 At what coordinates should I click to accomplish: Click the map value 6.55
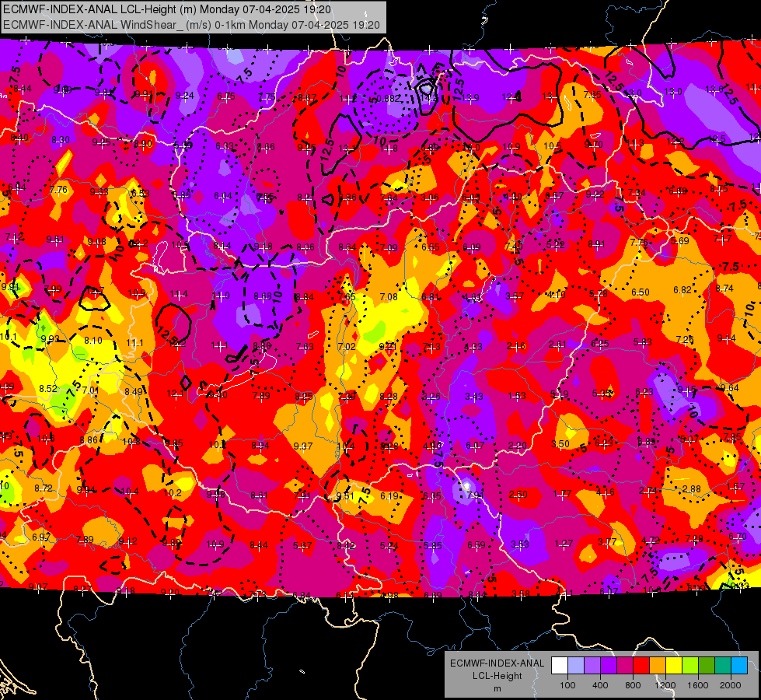pyautogui.click(x=431, y=247)
